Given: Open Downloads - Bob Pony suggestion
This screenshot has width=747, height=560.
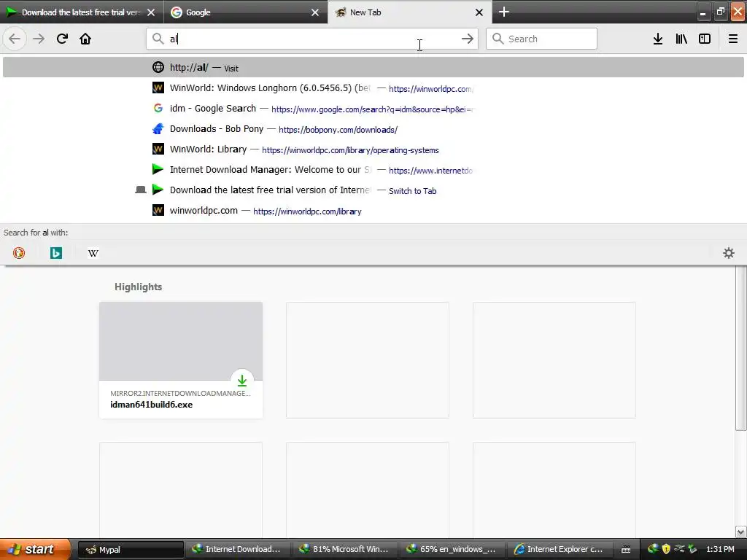Looking at the screenshot, I should click(373, 129).
